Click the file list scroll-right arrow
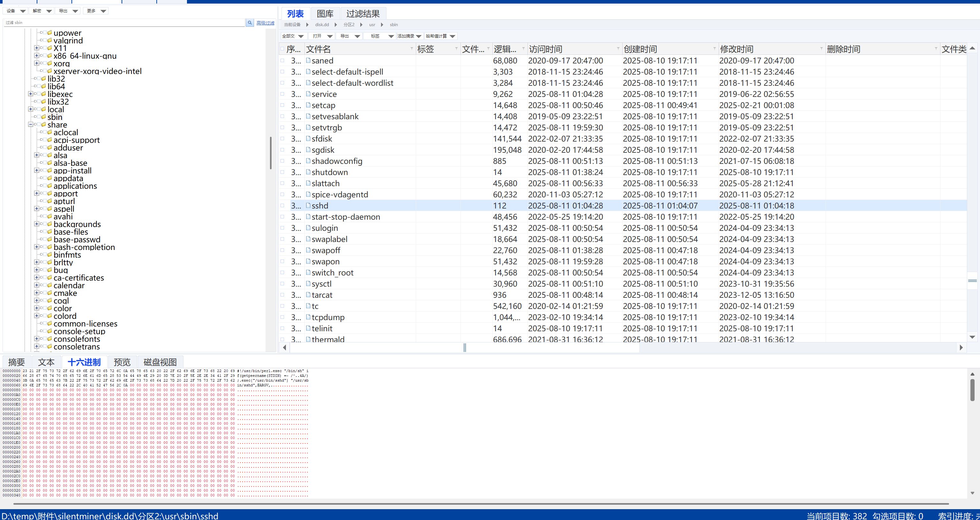Screen dimensions: 980x520 961,348
